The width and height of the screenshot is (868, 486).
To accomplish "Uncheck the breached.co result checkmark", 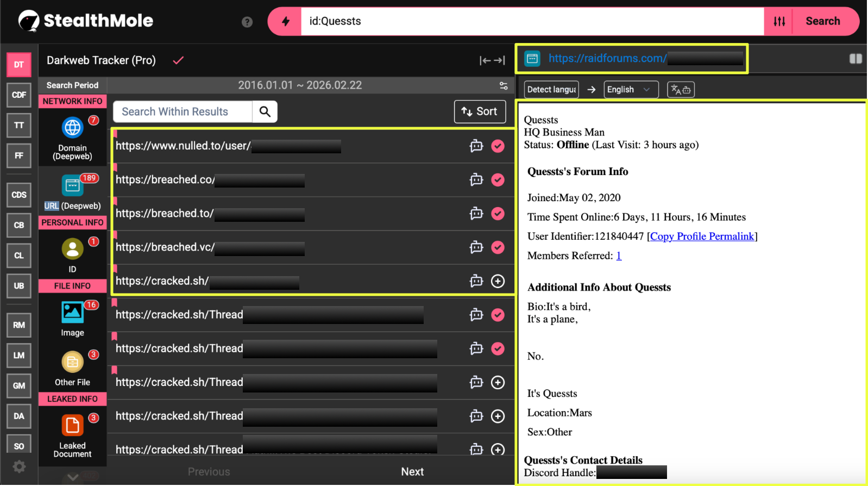I will pyautogui.click(x=498, y=180).
